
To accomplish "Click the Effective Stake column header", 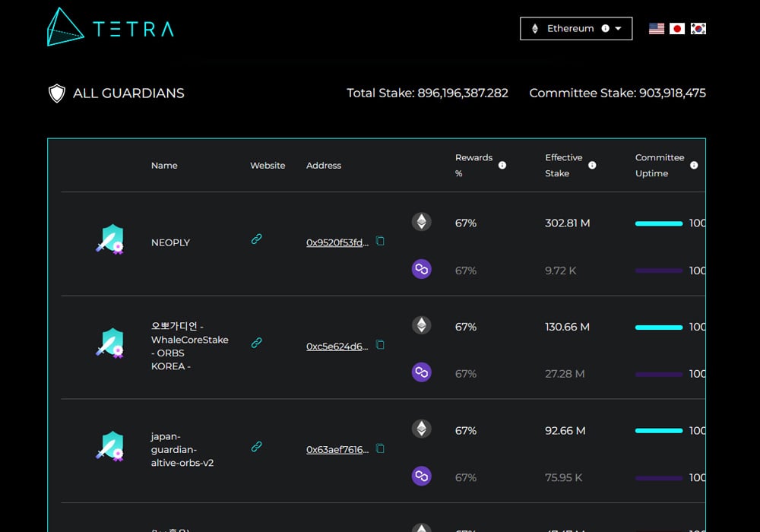I will [x=564, y=165].
